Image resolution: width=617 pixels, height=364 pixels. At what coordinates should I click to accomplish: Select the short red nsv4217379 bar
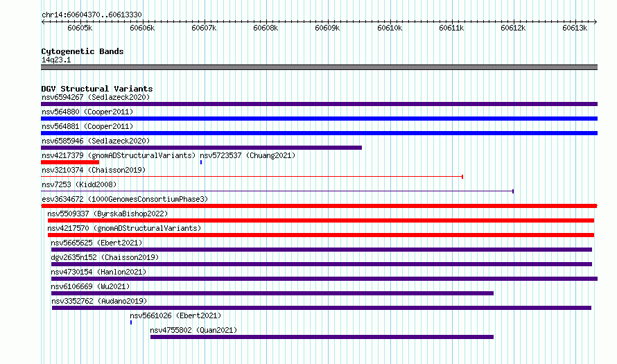[70, 162]
